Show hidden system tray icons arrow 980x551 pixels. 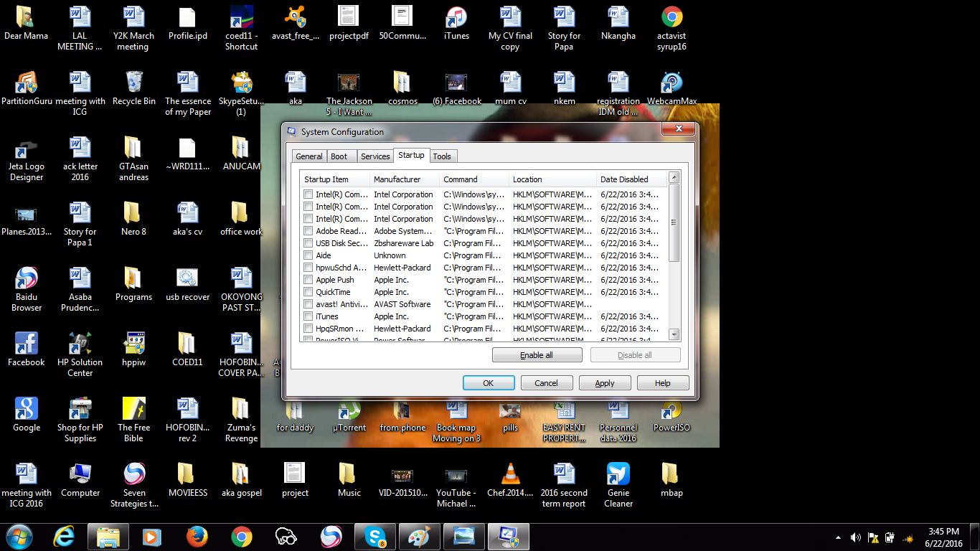(839, 537)
